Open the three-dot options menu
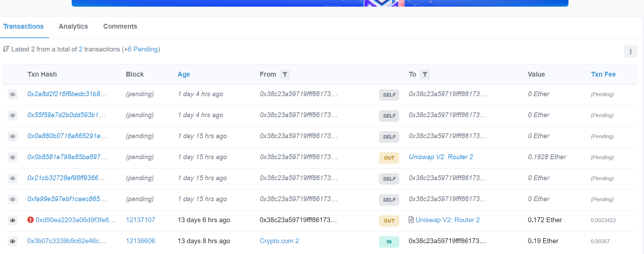Screen dimensions: 644x254 pyautogui.click(x=630, y=51)
